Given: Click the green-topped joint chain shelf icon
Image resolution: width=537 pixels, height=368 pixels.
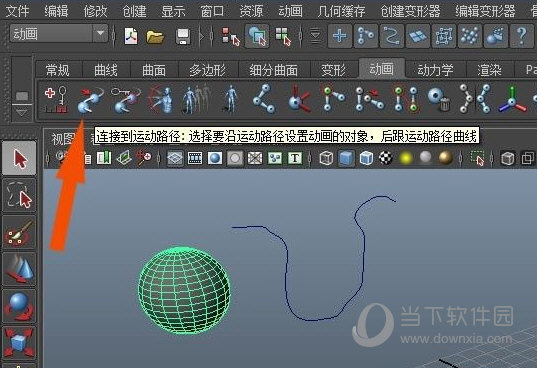Looking at the screenshot, I should pyautogui.click(x=333, y=99).
